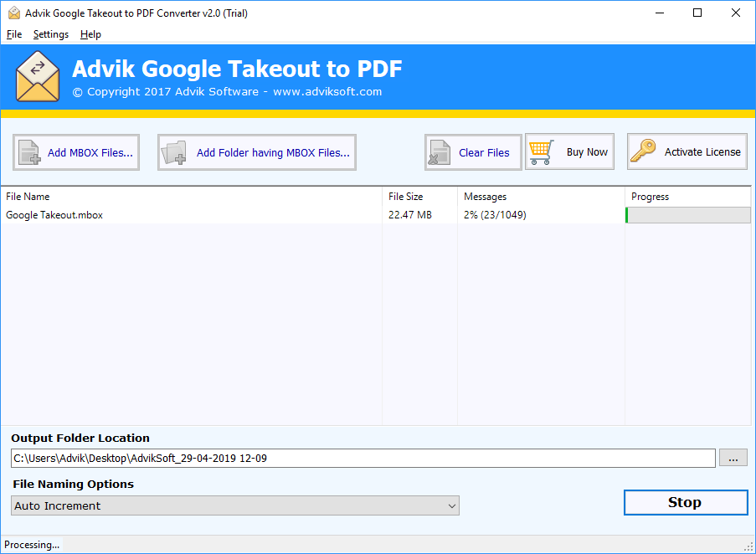Click the resize grip in the status bar corner

(x=748, y=546)
